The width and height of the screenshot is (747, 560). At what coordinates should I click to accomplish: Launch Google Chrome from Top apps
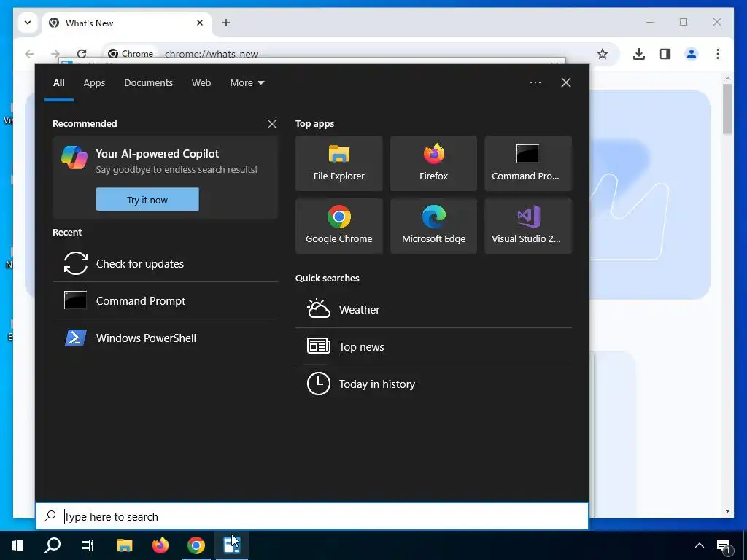click(x=338, y=226)
